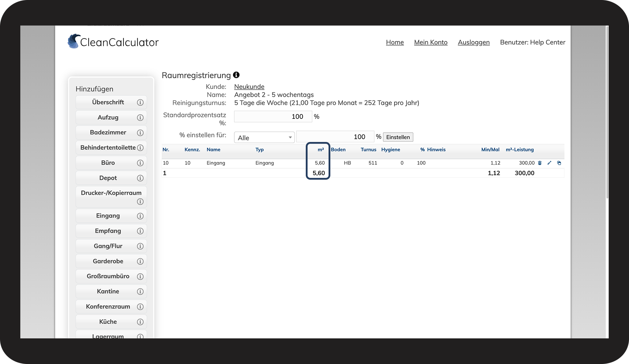Duplicate the Eingang room entry
Screen dimensions: 629x364
click(559, 163)
